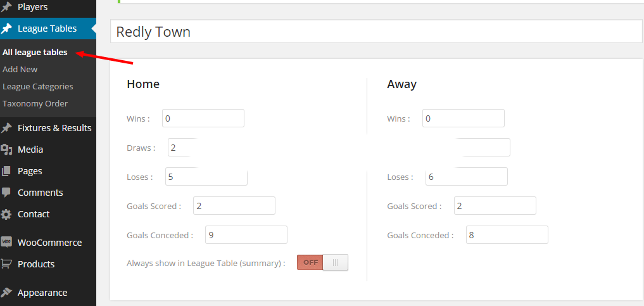This screenshot has width=644, height=306.
Task: Click the Players pin icon
Action: click(7, 7)
